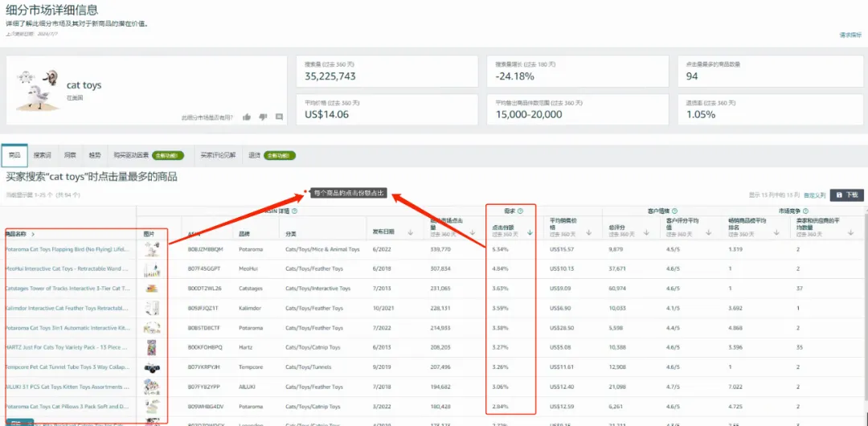This screenshot has width=868, height=426.
Task: Click search growth value -24.18%
Action: [515, 76]
